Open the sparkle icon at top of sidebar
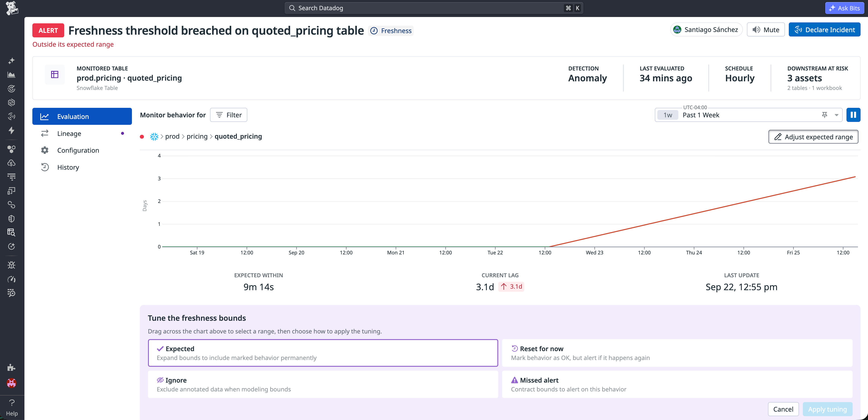Image resolution: width=868 pixels, height=420 pixels. pos(12,61)
